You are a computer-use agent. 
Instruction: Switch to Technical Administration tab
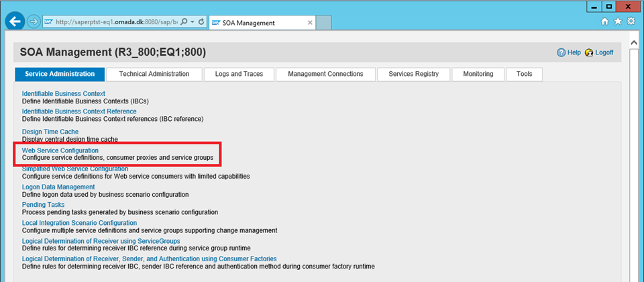pyautogui.click(x=154, y=74)
